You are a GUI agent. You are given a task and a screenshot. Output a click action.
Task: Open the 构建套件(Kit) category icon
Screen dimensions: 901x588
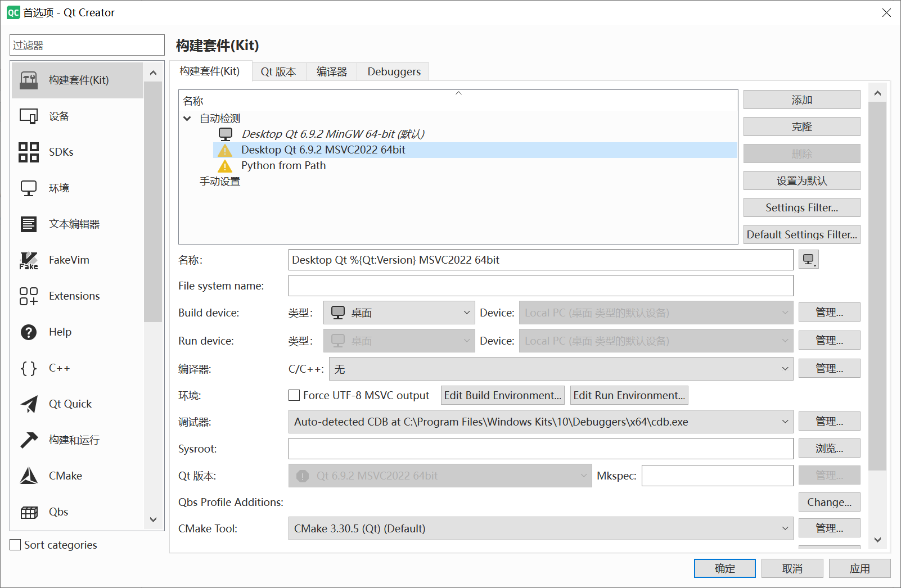[x=29, y=80]
